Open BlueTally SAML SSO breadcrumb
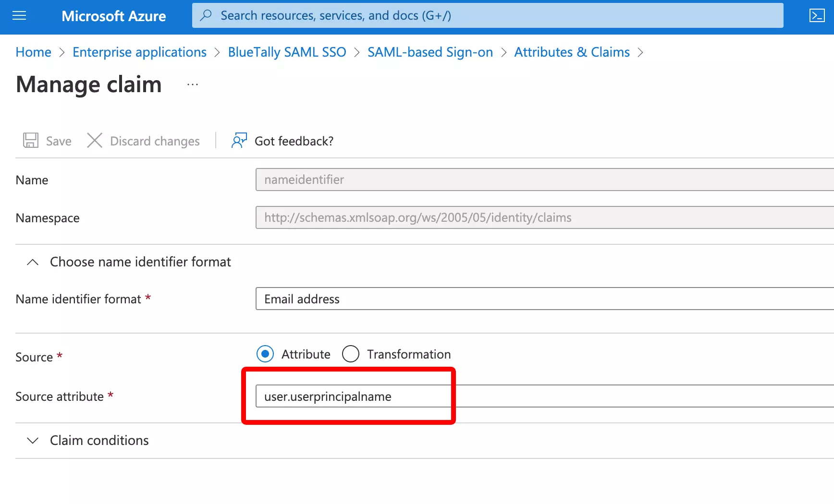Screen dimensions: 834x504 point(287,52)
